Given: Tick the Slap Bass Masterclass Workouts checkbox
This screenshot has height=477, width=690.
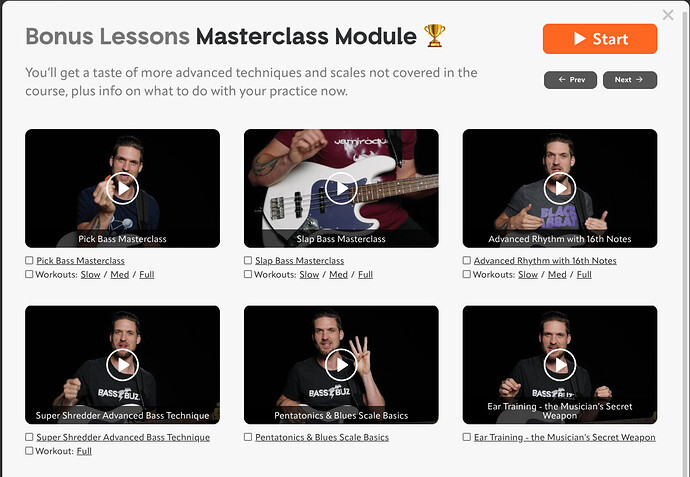Looking at the screenshot, I should [248, 274].
